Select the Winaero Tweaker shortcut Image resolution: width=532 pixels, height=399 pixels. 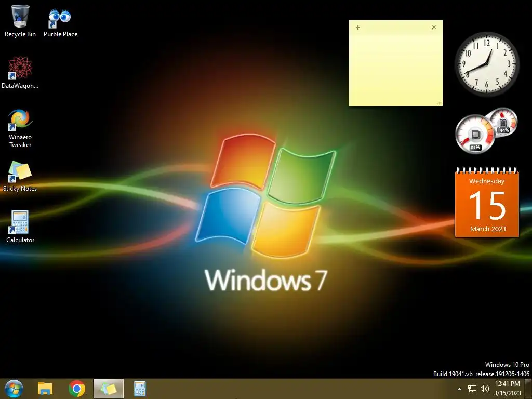tap(20, 128)
